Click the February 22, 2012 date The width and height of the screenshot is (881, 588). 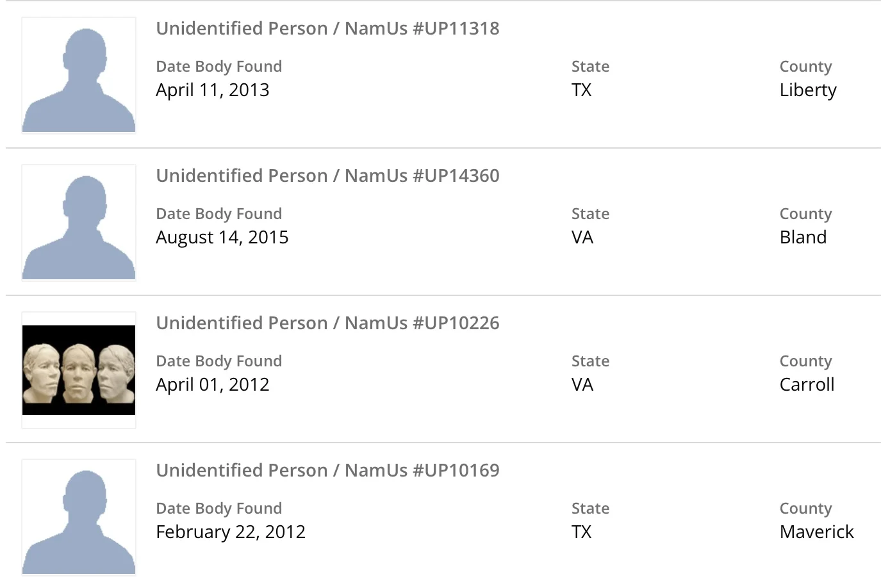click(230, 532)
